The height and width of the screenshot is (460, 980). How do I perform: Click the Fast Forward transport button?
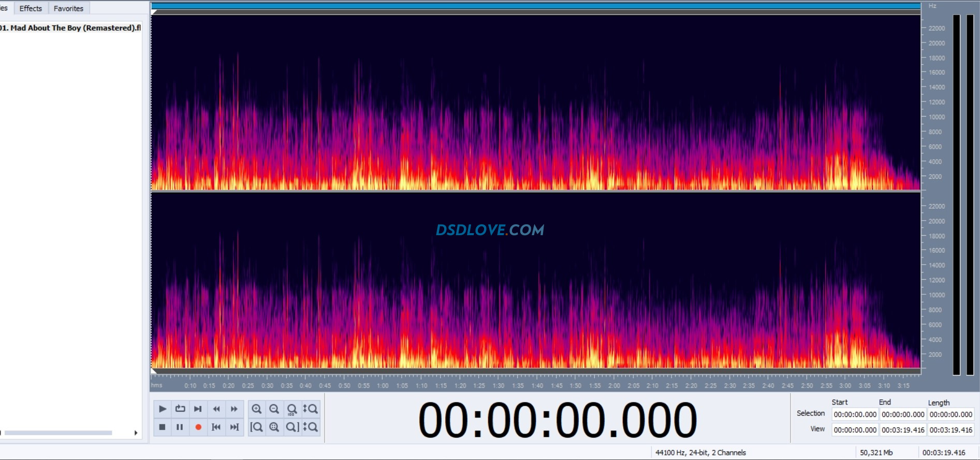(x=234, y=409)
